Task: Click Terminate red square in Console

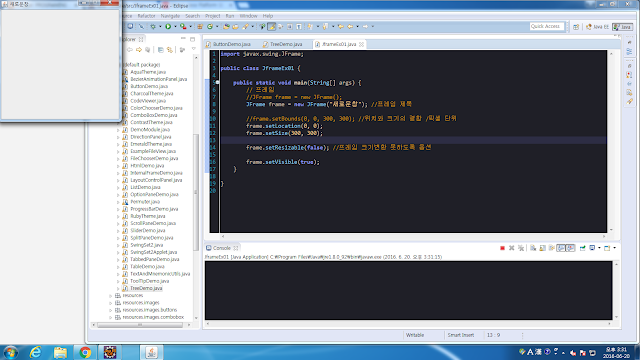Action: tap(502, 248)
